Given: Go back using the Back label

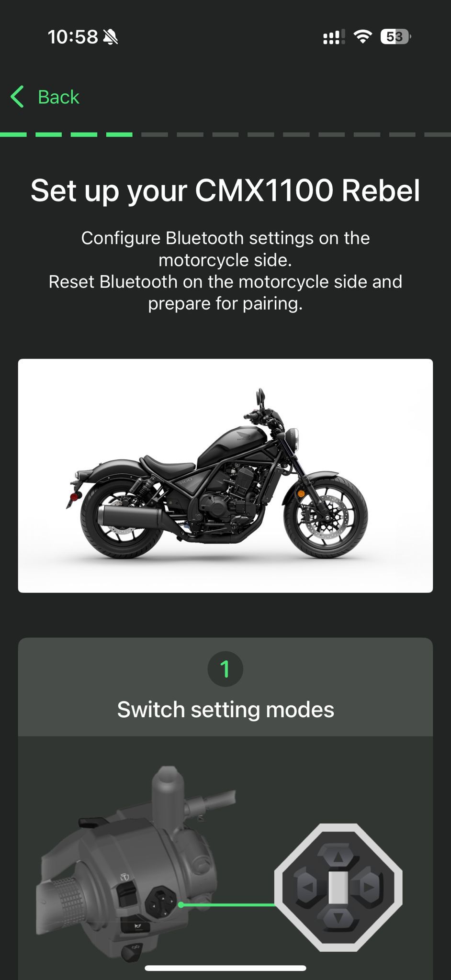Looking at the screenshot, I should coord(58,97).
